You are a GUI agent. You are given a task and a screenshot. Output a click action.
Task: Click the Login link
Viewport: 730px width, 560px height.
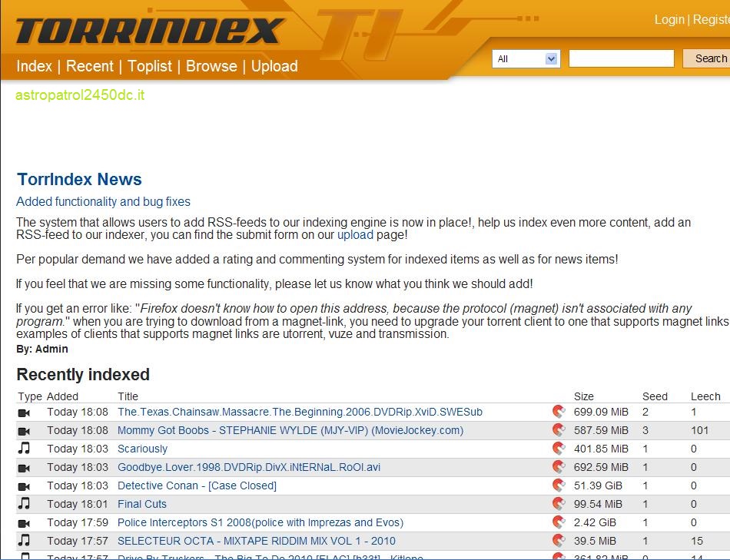point(669,19)
